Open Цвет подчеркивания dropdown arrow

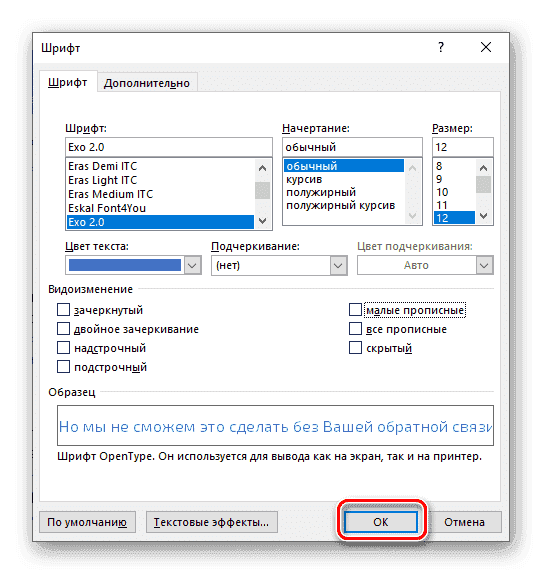[484, 265]
